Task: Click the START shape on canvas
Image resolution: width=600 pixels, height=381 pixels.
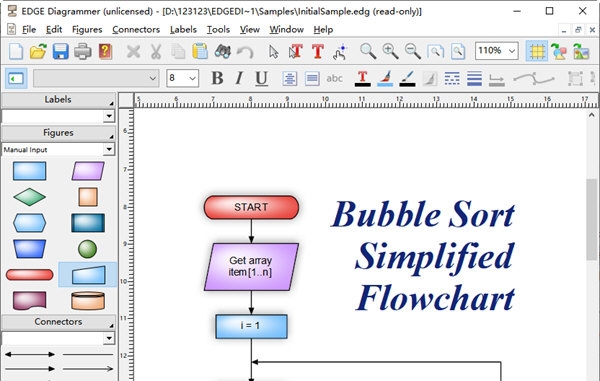Action: [x=251, y=207]
